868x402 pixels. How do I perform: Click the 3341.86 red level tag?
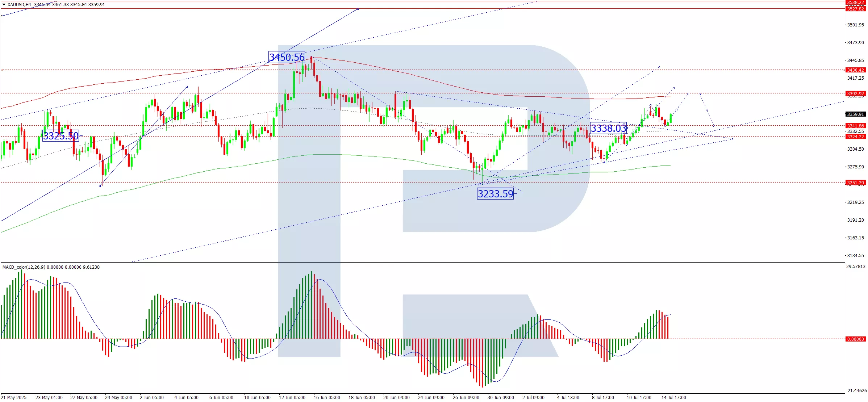click(x=855, y=126)
